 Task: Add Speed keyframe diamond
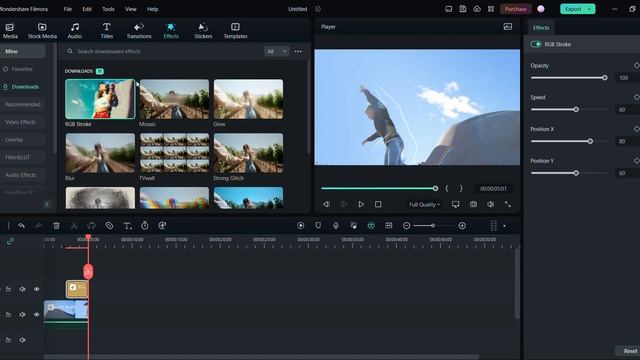[636, 97]
